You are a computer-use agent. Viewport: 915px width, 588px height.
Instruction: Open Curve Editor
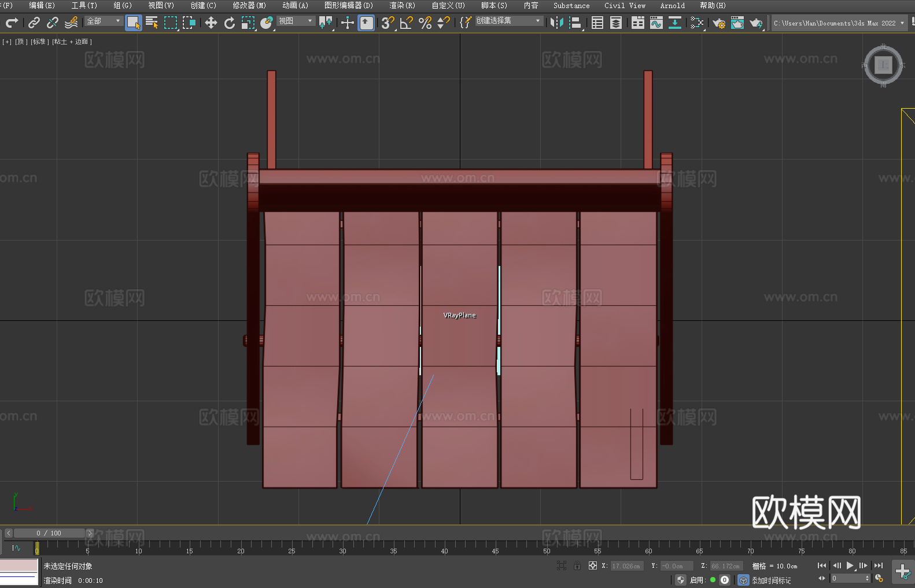656,23
